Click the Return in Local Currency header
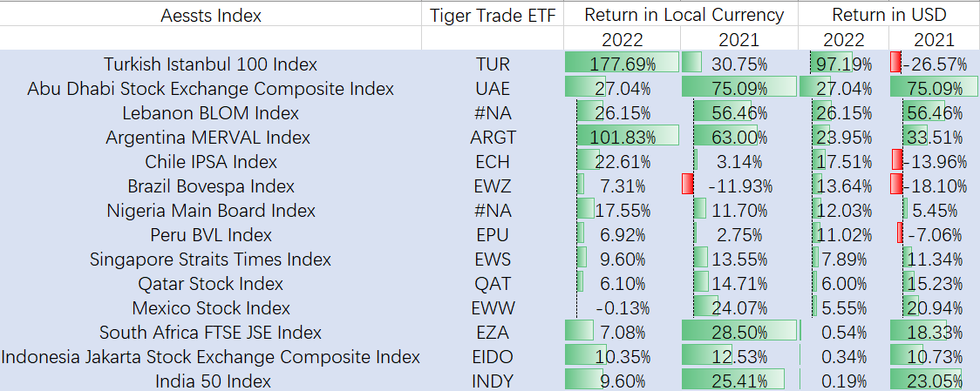Image resolution: width=980 pixels, height=391 pixels. coord(684,15)
